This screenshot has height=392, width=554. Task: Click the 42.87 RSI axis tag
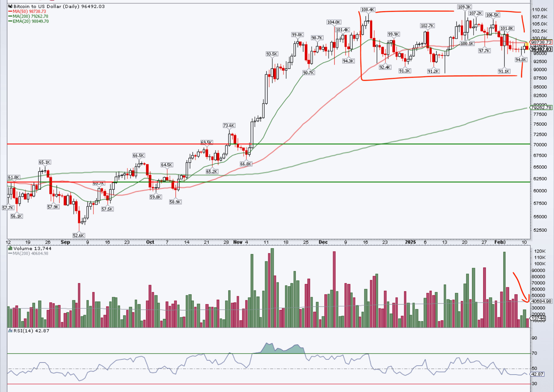(x=537, y=374)
